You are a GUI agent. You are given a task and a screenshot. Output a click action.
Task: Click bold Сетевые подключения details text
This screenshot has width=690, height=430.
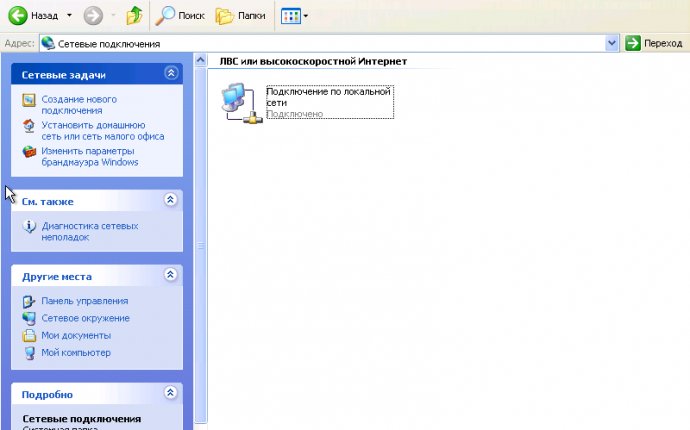coord(82,419)
